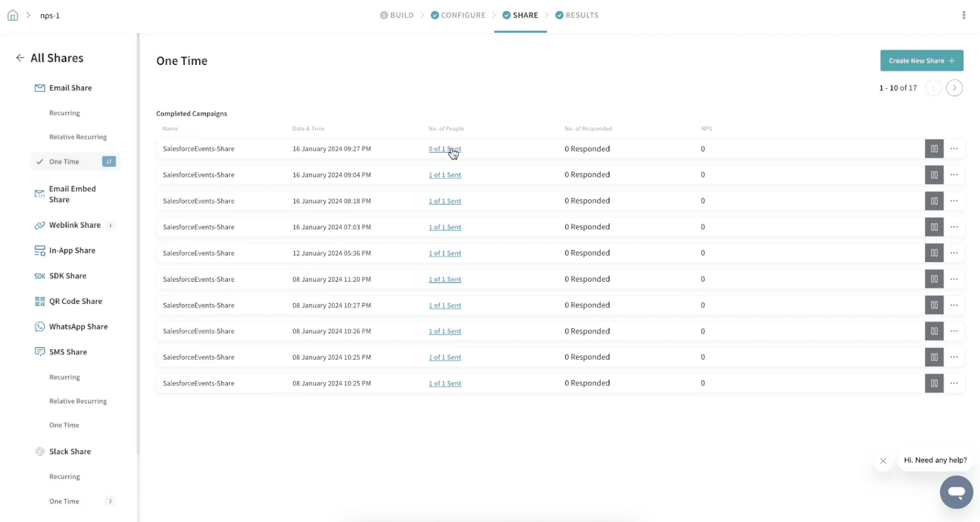Open the WhatsApp Share option

coord(78,327)
